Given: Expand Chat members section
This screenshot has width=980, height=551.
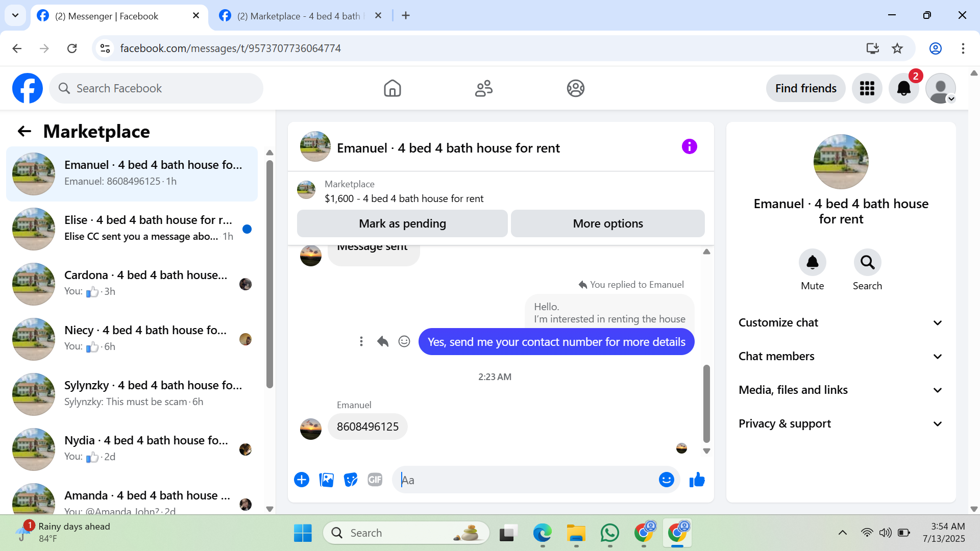Looking at the screenshot, I should click(x=841, y=357).
